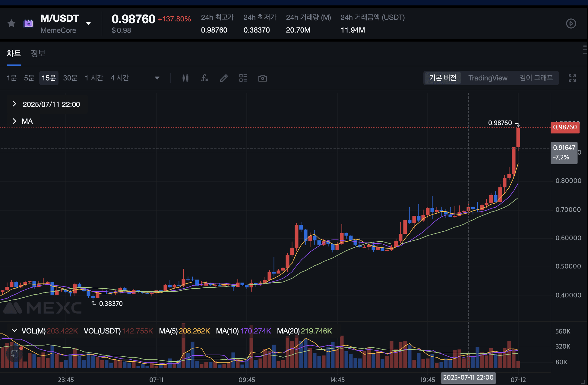This screenshot has width=588, height=385.
Task: Select the 차트 tab
Action: pos(14,53)
